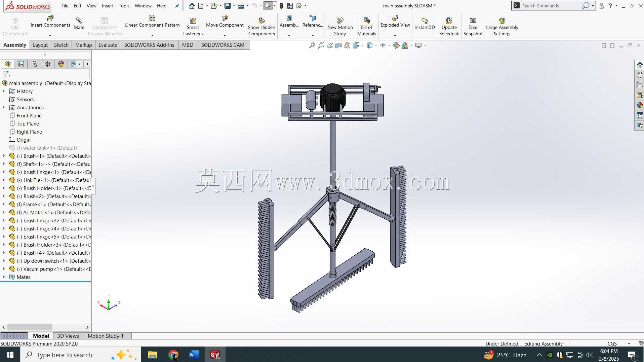Screen dimensions: 644x362
Task: Open the File menu
Action: pos(65,6)
